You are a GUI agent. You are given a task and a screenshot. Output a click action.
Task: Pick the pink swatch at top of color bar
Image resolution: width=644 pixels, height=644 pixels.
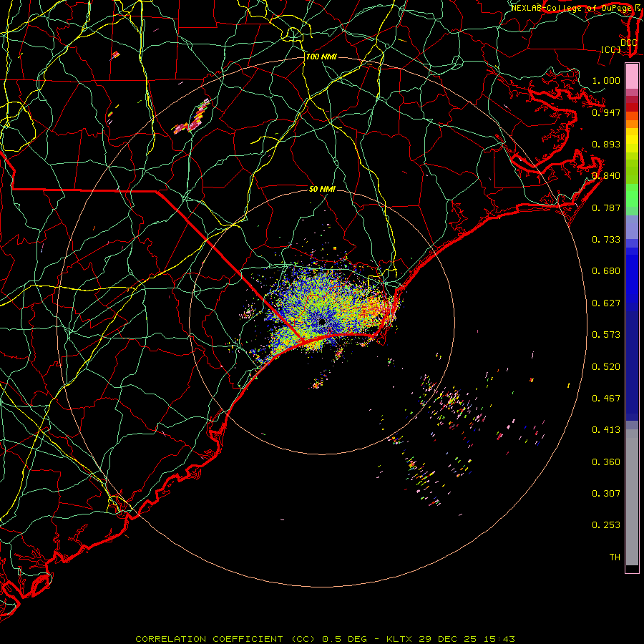tap(632, 77)
